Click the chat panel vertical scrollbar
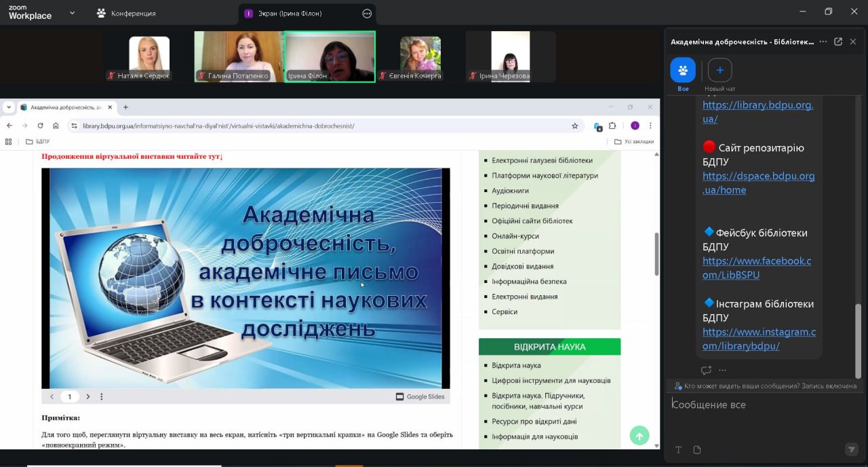Image resolution: width=868 pixels, height=467 pixels. pos(858,339)
